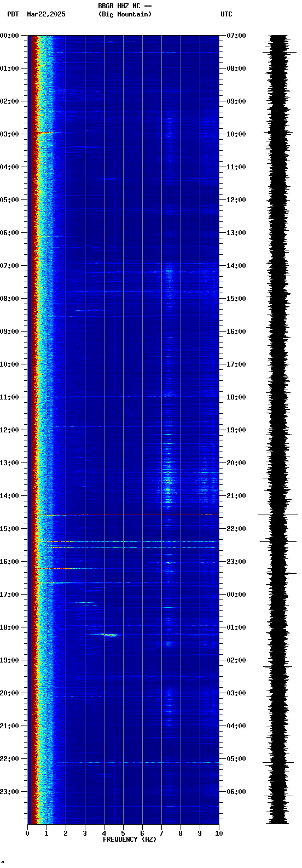Click the 'FREQUENCY (HZ)' axis label
The image size is (302, 868).
(130, 840)
